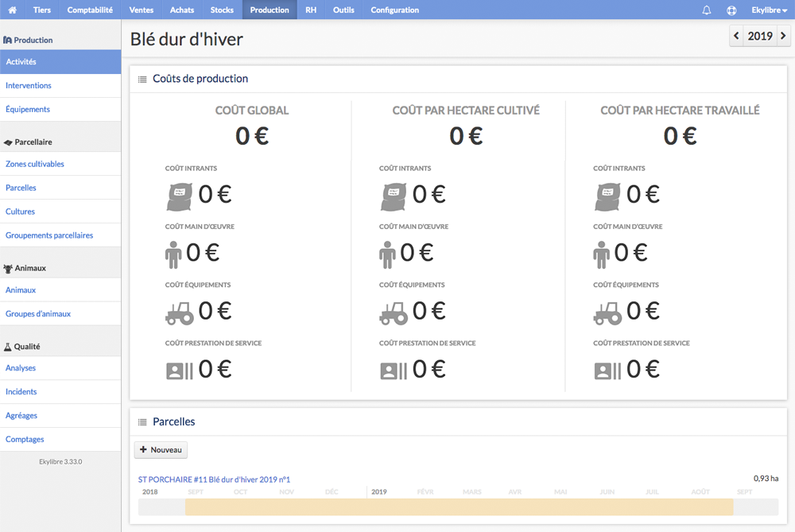795x532 pixels.
Task: Click the Animaux cow icon in sidebar
Action: point(8,268)
